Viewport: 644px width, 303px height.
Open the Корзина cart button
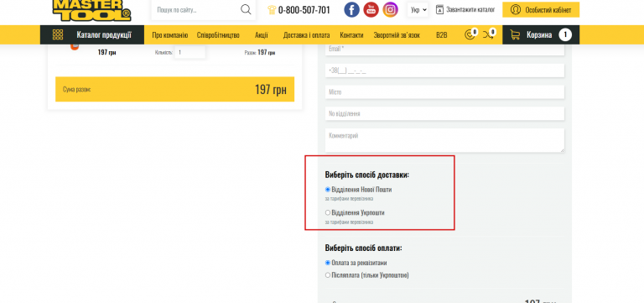pos(541,34)
